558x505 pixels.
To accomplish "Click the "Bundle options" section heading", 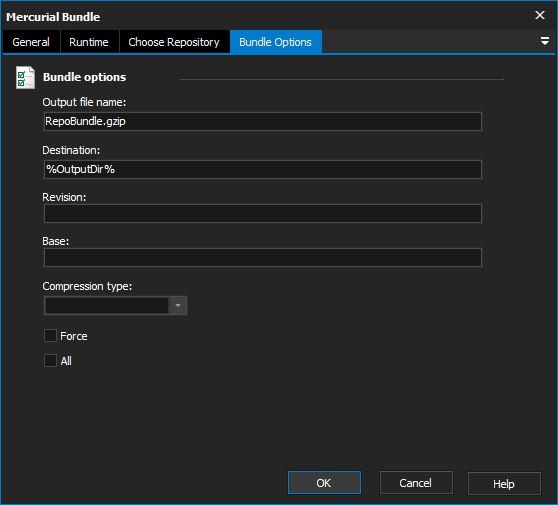I will click(x=84, y=77).
